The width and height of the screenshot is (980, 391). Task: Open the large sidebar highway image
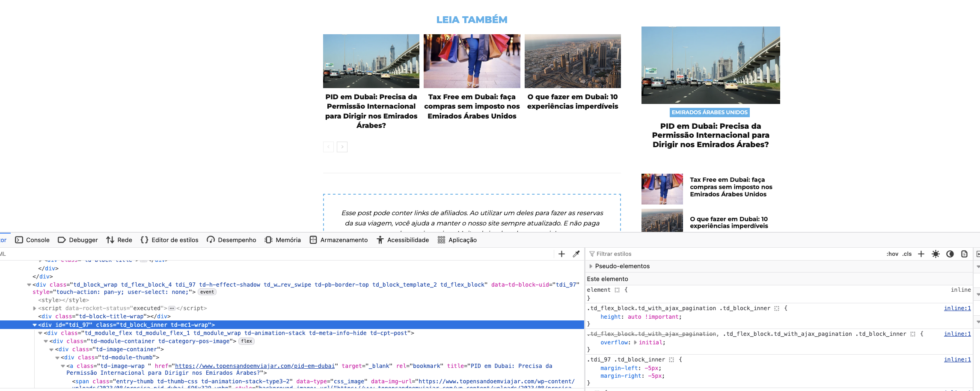click(710, 65)
